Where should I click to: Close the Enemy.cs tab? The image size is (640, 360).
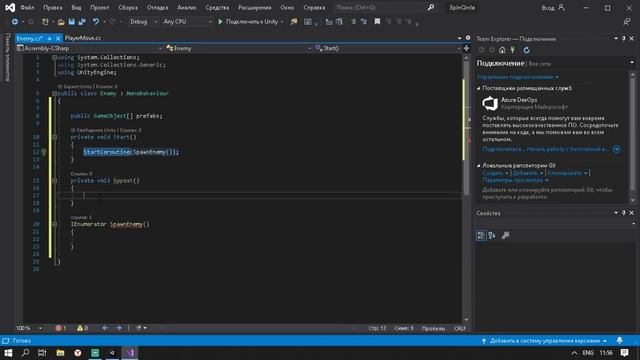pyautogui.click(x=58, y=38)
